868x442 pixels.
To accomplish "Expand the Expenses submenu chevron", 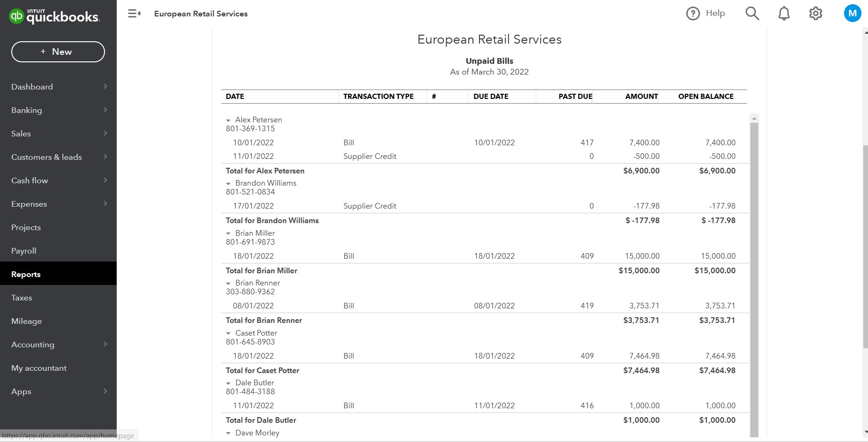I will (105, 203).
